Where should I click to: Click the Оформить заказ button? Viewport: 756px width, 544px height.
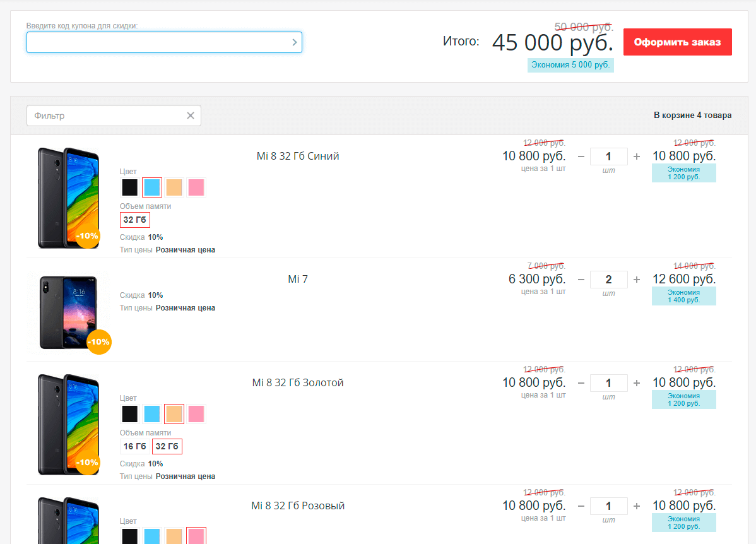pos(677,42)
